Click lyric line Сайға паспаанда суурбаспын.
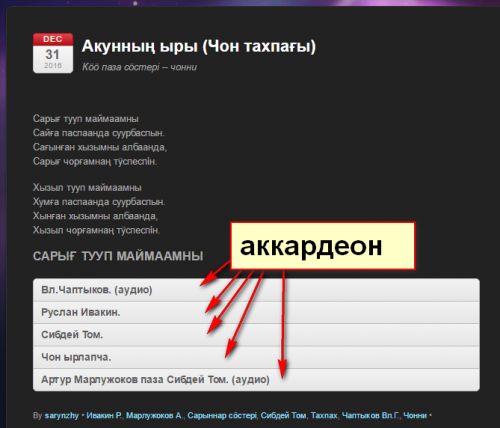 [99, 133]
